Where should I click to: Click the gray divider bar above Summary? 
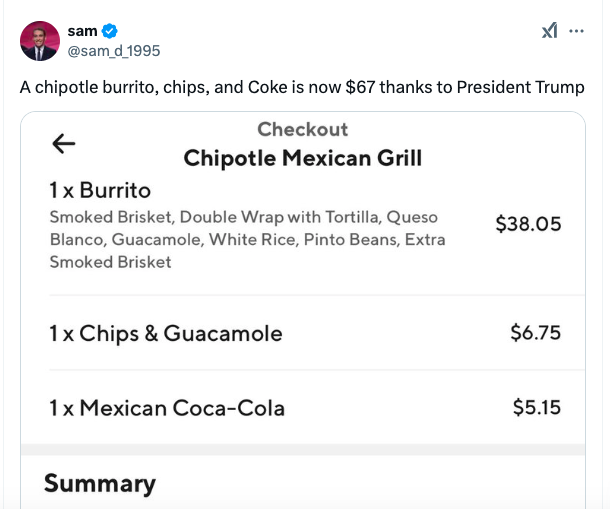point(303,449)
